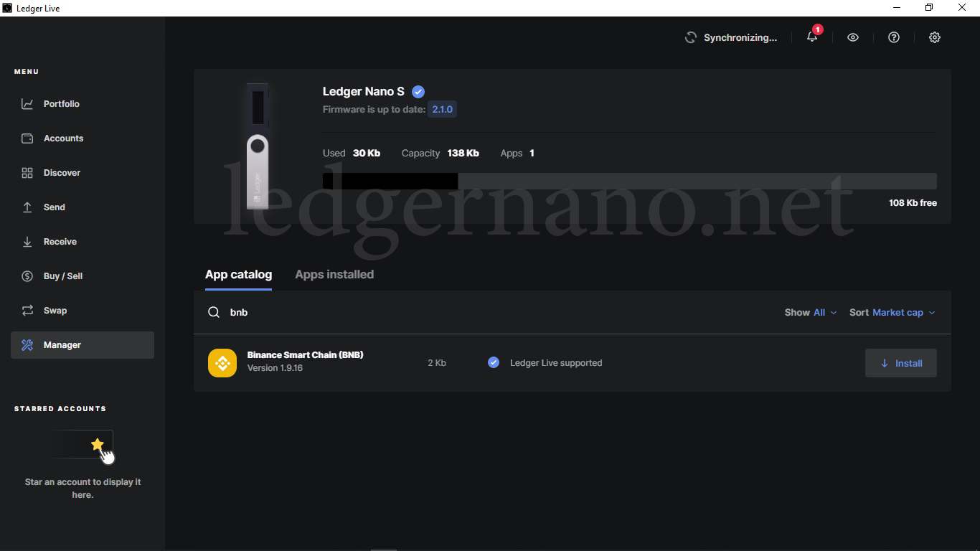The width and height of the screenshot is (980, 551).
Task: Click the Manager tools icon
Action: pos(27,345)
